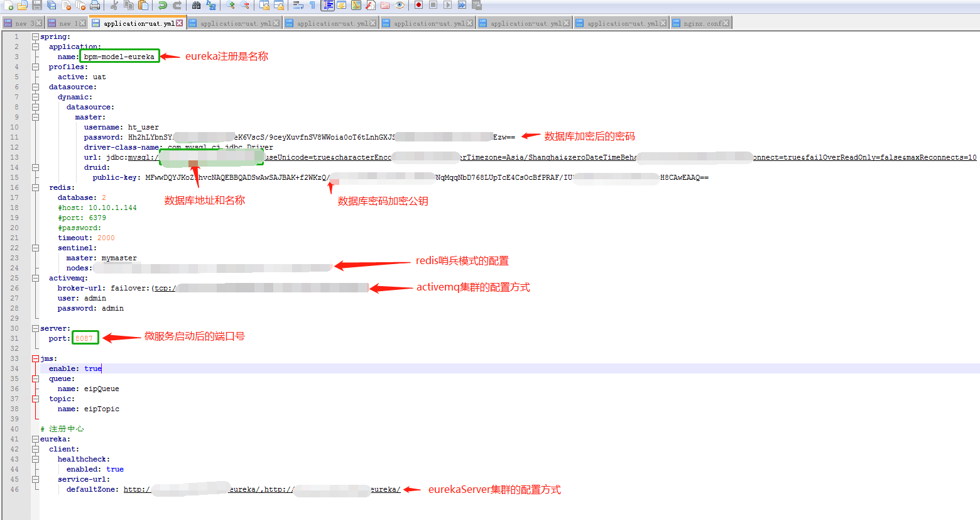This screenshot has height=520, width=980.
Task: Close the new 1 tab
Action: coord(83,23)
